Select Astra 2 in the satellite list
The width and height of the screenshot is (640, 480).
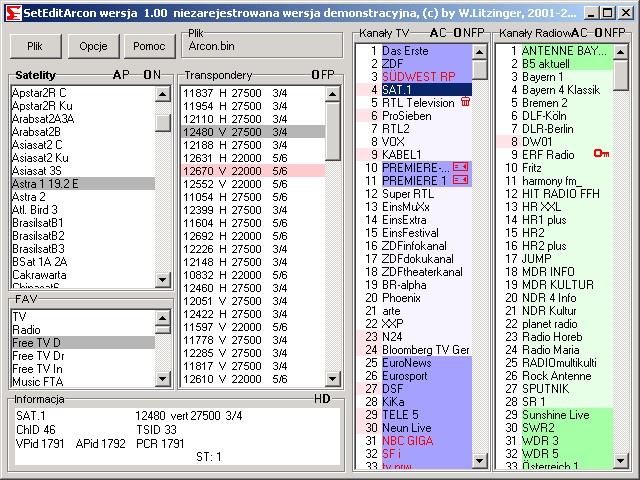[29, 197]
